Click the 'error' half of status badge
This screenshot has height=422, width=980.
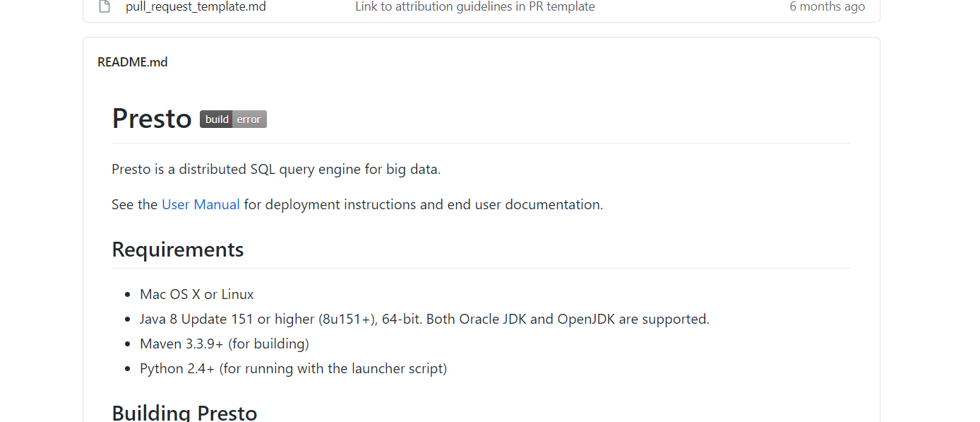pyautogui.click(x=249, y=119)
